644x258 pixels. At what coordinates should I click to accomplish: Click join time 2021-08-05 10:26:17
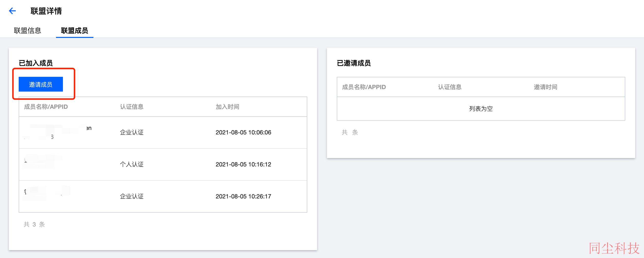coord(244,196)
